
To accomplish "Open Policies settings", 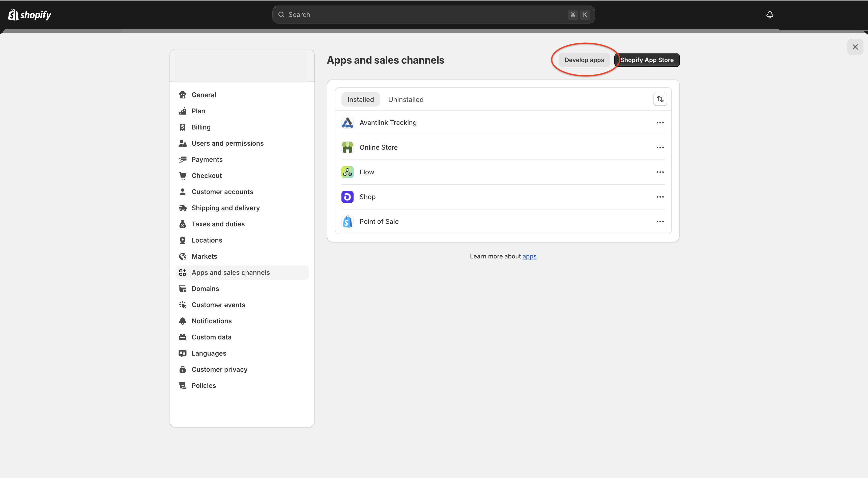I will click(242, 386).
